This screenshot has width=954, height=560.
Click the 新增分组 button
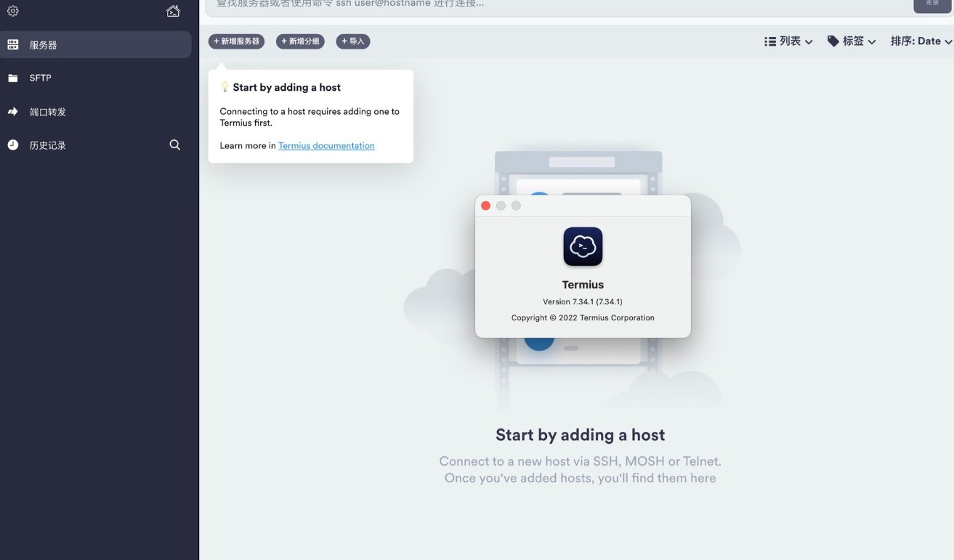[300, 41]
